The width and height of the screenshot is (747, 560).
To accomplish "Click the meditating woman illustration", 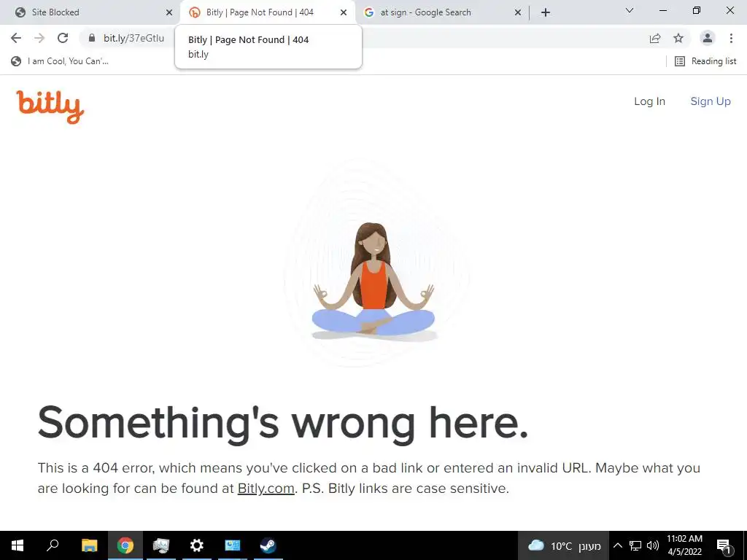I will pos(374,281).
